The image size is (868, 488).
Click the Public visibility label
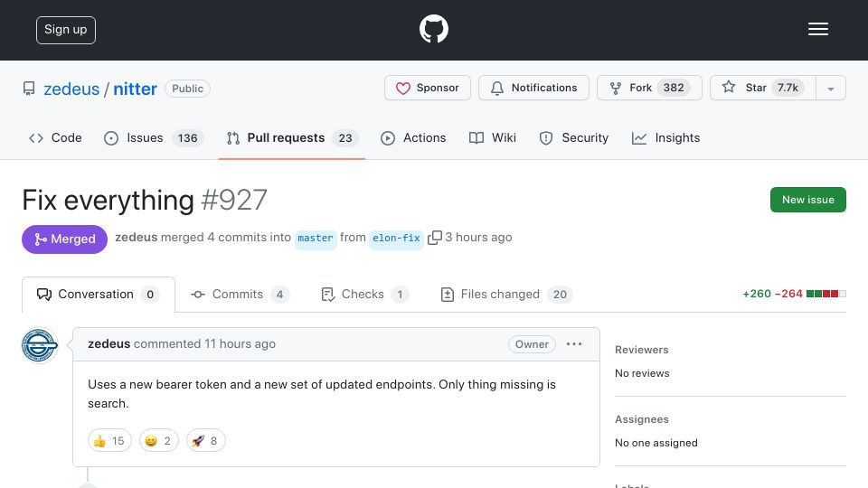(188, 89)
